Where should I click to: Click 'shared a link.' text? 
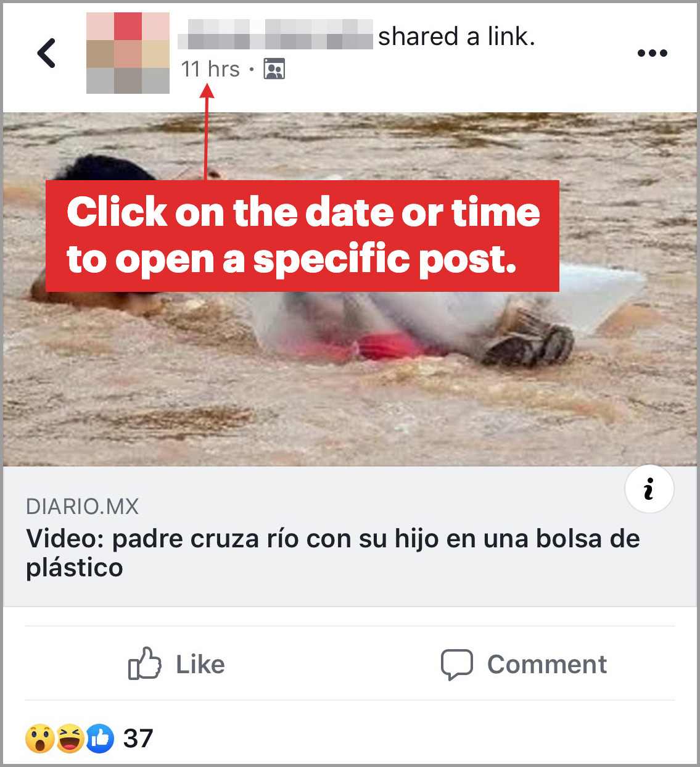pyautogui.click(x=456, y=36)
